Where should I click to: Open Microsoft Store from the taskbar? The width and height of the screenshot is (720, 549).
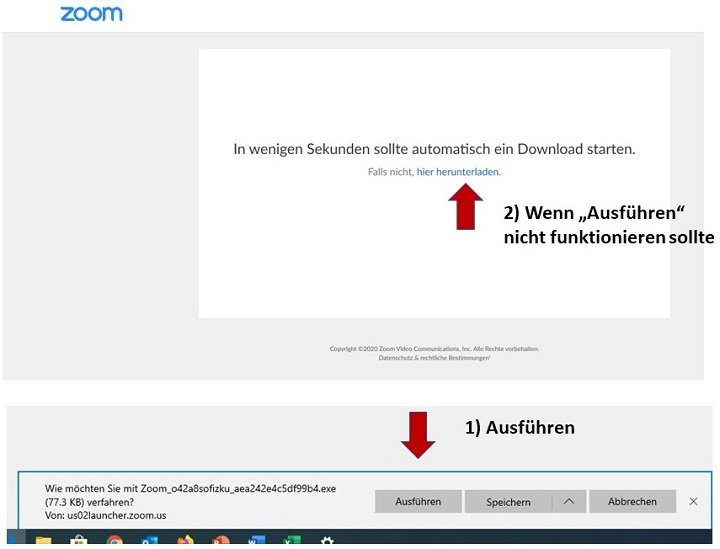[79, 541]
